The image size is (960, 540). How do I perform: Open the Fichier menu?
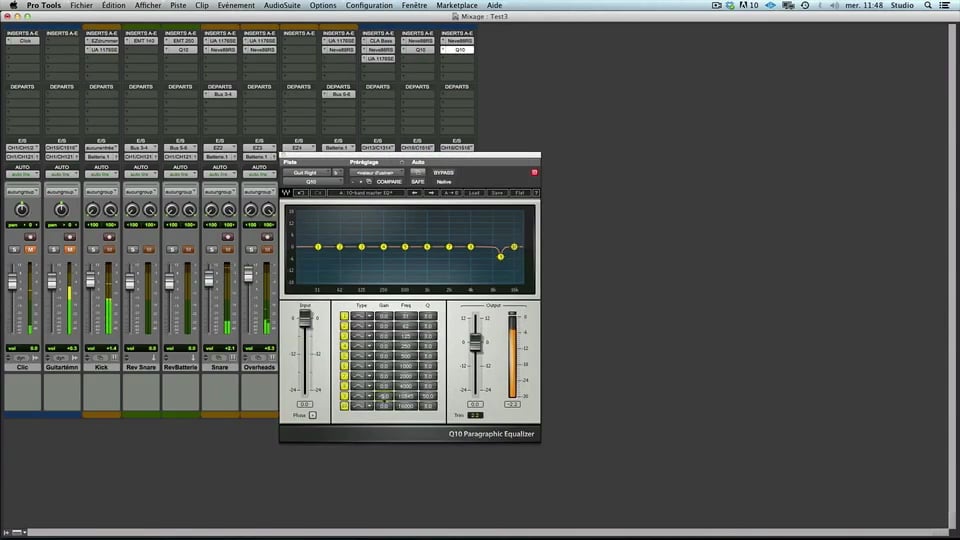click(x=81, y=5)
